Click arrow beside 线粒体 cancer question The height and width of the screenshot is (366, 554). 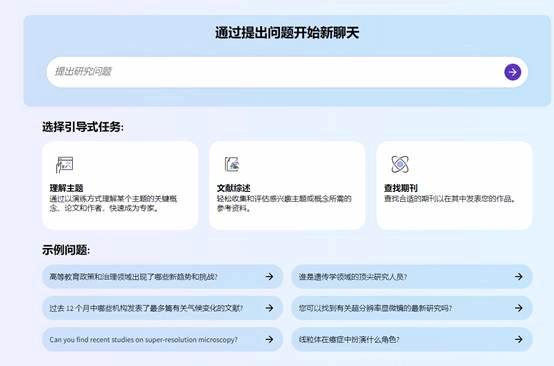click(519, 340)
